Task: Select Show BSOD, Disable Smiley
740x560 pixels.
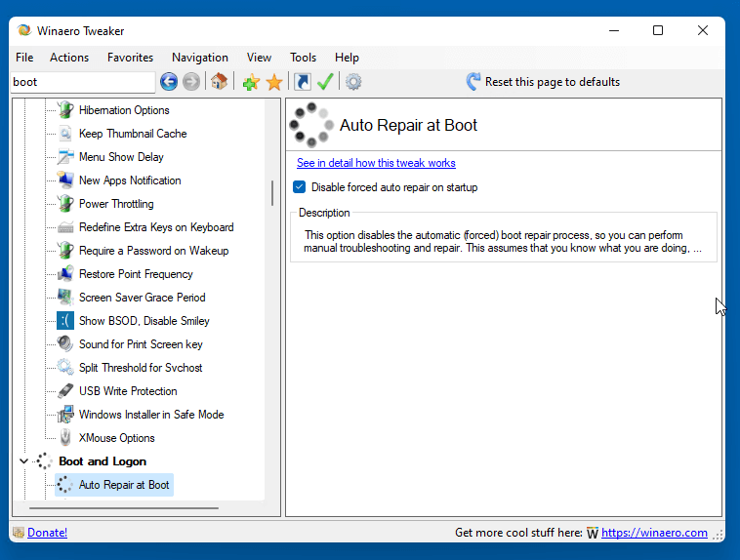Action: pyautogui.click(x=144, y=321)
